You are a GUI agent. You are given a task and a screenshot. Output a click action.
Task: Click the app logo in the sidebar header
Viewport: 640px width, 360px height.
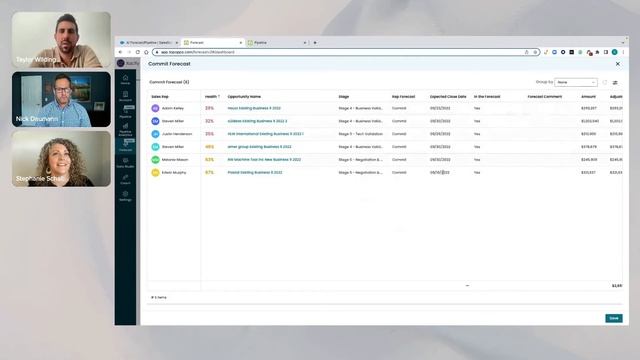pos(121,63)
